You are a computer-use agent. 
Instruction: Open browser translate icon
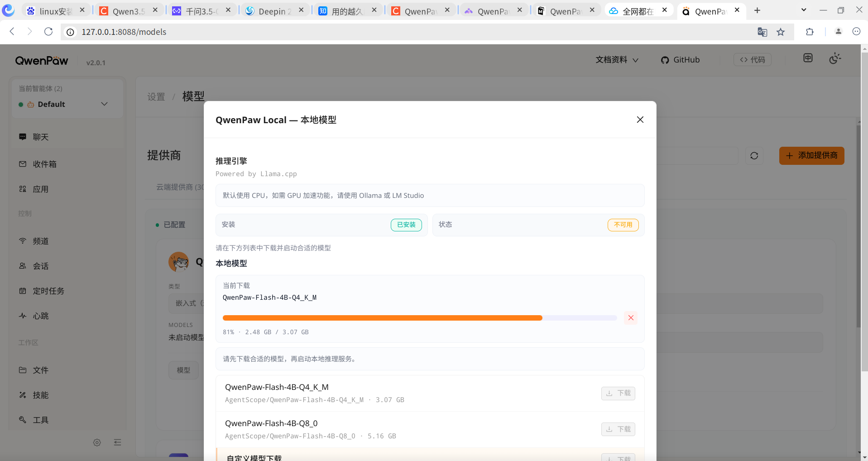pos(762,32)
